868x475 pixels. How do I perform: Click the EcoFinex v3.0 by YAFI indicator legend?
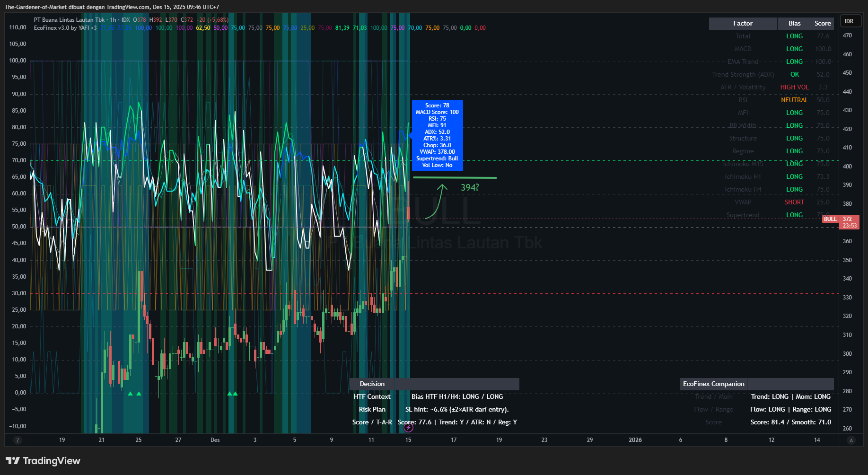point(65,28)
